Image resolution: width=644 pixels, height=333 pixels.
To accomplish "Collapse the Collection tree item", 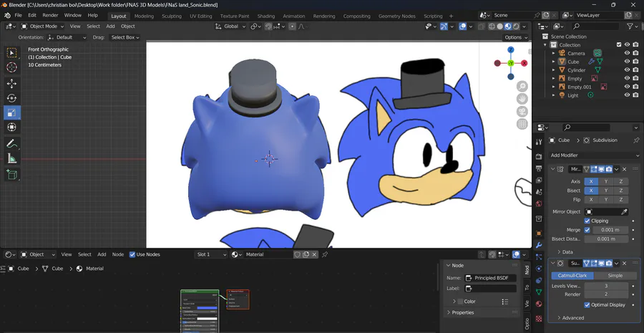I will (545, 45).
